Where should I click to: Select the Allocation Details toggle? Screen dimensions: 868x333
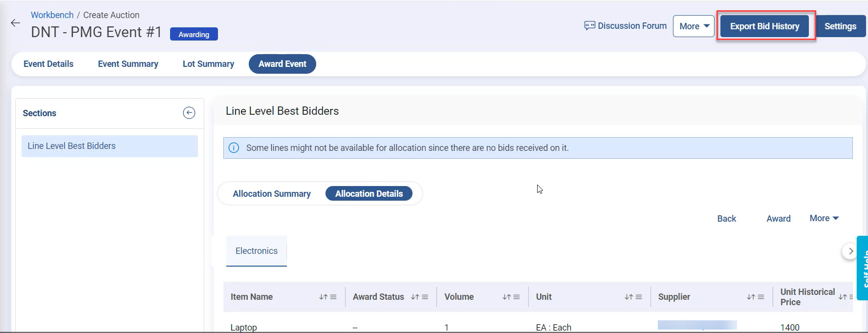(x=369, y=194)
